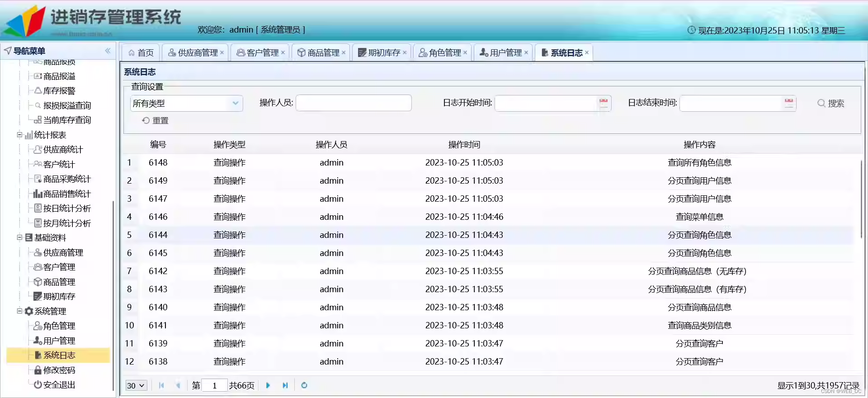Click the 操作内容 column header
The width and height of the screenshot is (868, 398).
(699, 145)
